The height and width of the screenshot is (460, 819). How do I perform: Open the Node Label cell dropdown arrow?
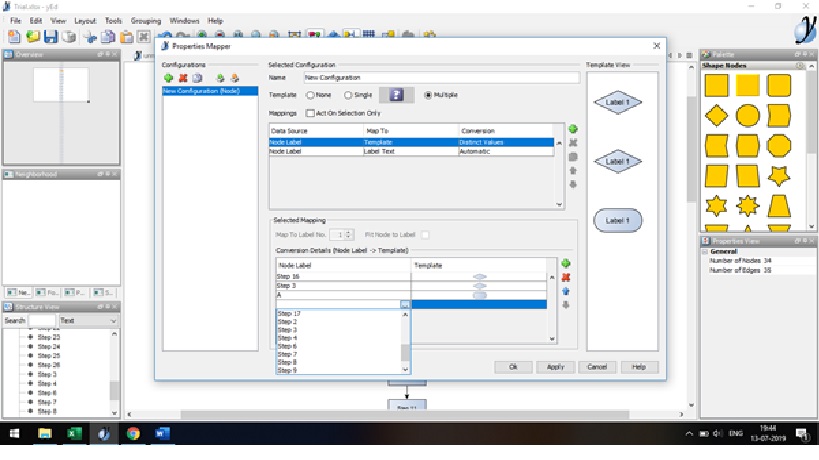pos(405,304)
